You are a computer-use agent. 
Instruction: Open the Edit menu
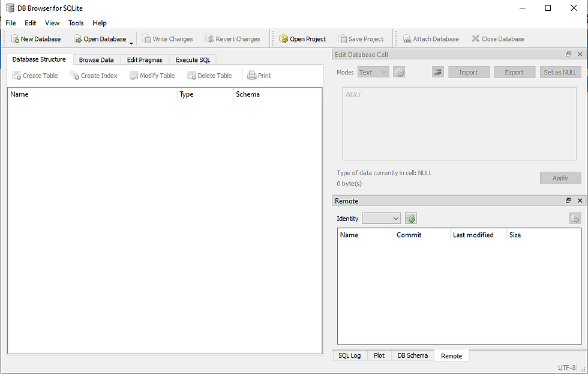click(x=31, y=23)
